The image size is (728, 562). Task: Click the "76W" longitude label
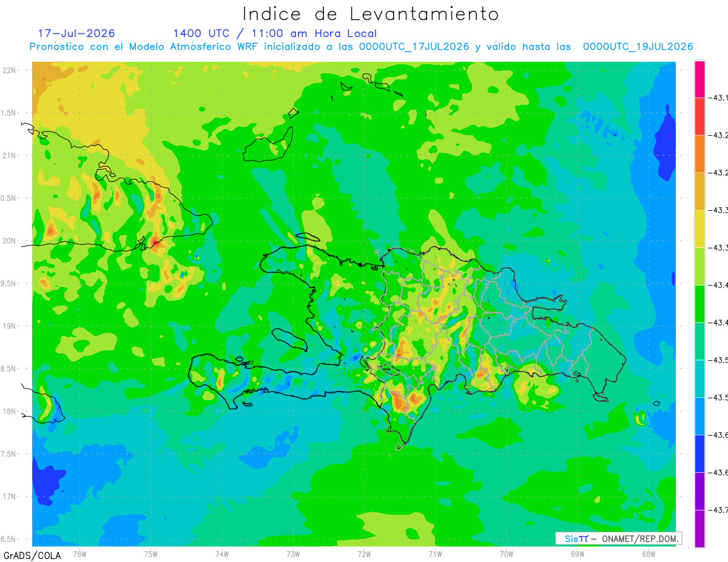pyautogui.click(x=79, y=554)
